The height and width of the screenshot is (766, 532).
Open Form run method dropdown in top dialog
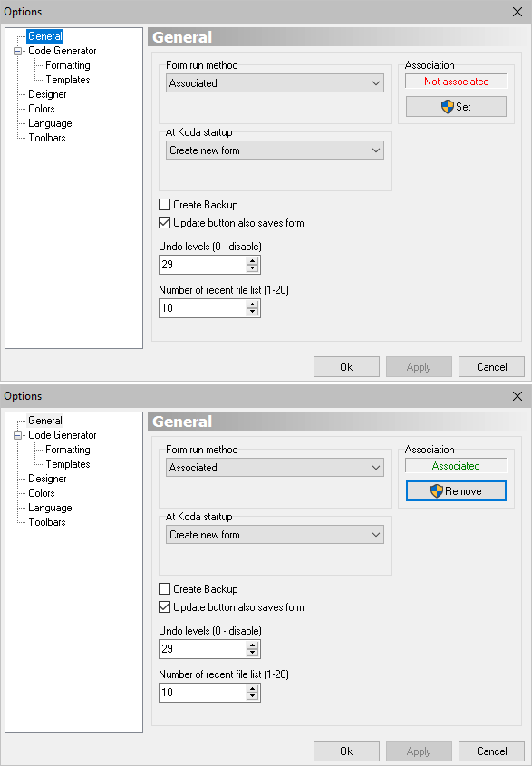point(275,83)
